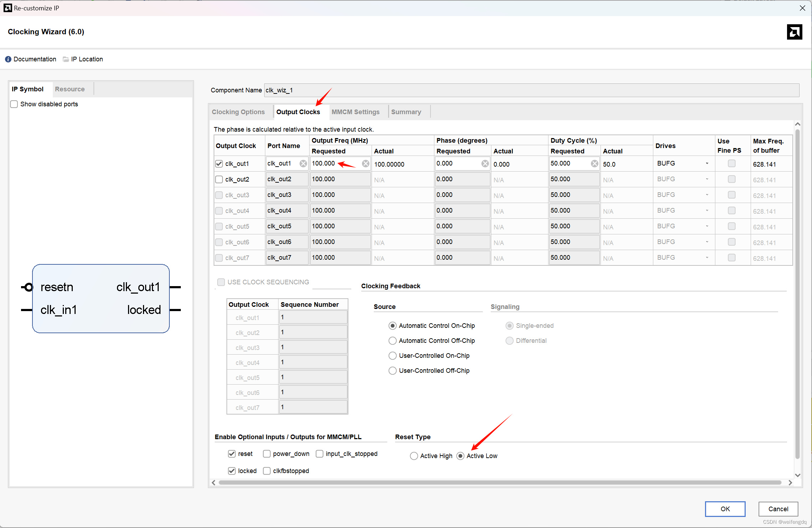The width and height of the screenshot is (812, 528).
Task: Uncheck the reset optional input
Action: (x=232, y=454)
